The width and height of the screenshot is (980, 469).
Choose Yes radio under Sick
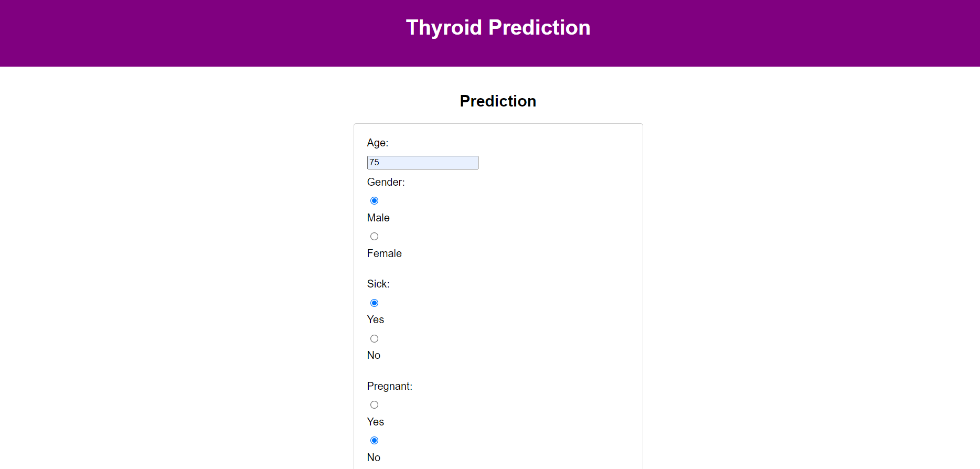[x=374, y=303]
